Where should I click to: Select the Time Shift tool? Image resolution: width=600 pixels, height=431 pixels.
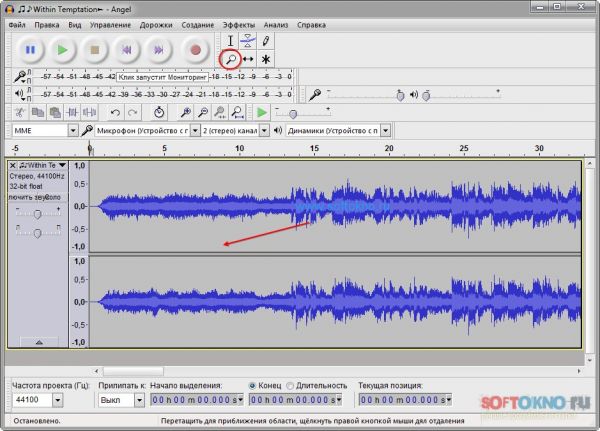tap(248, 60)
